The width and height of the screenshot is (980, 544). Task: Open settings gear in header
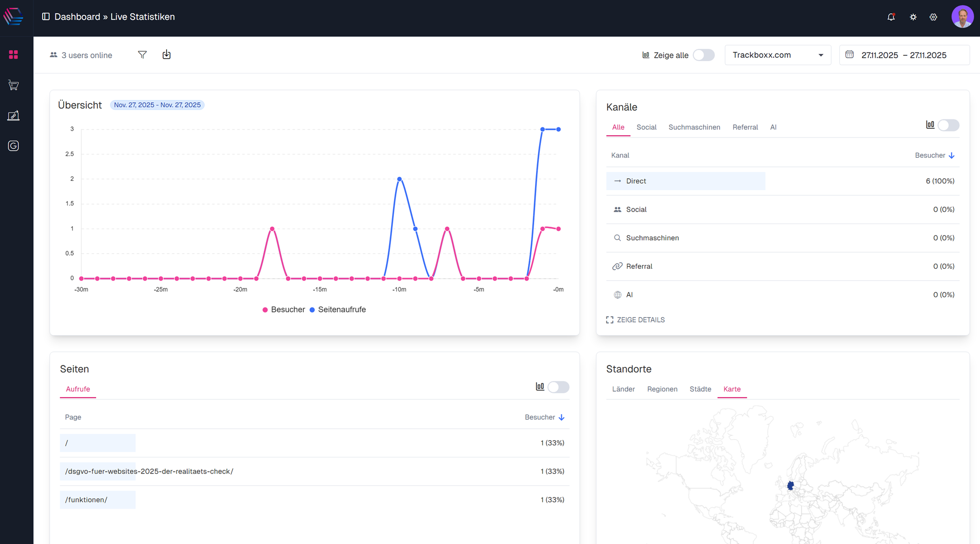point(933,17)
